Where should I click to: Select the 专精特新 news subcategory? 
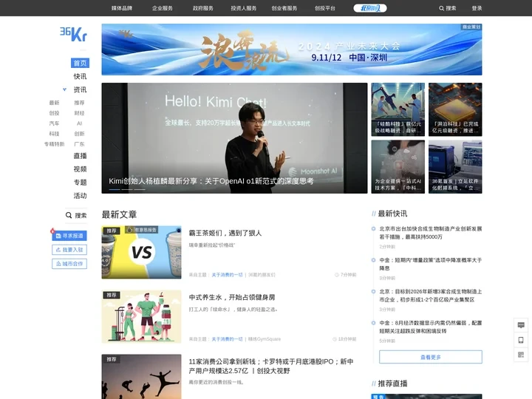pos(54,144)
